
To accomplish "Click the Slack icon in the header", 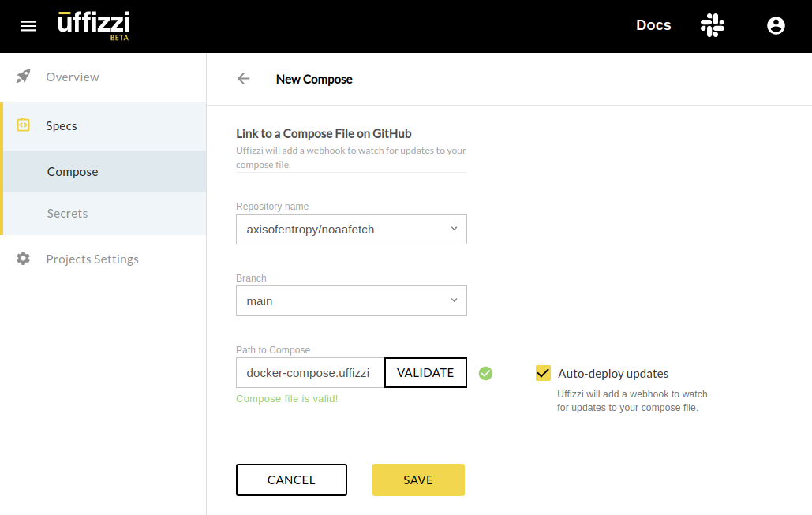I will point(712,25).
